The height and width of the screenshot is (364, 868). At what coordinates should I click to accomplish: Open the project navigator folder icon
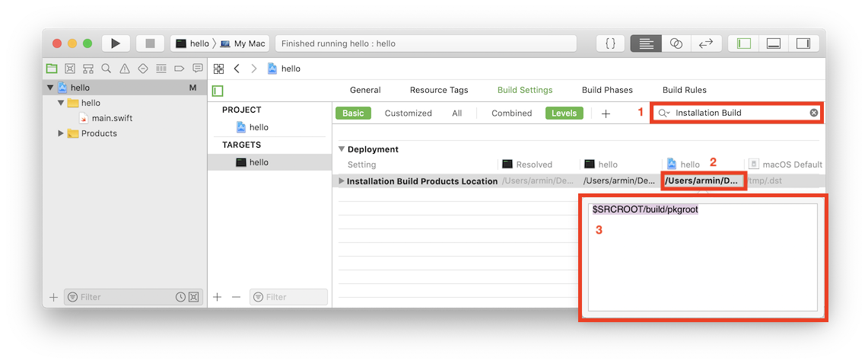pos(52,69)
